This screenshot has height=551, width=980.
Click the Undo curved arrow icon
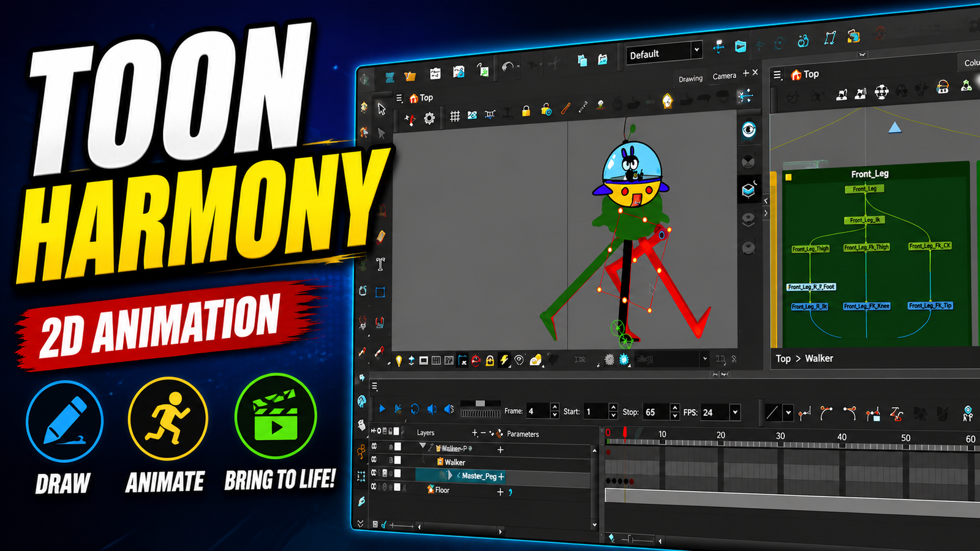pos(507,67)
